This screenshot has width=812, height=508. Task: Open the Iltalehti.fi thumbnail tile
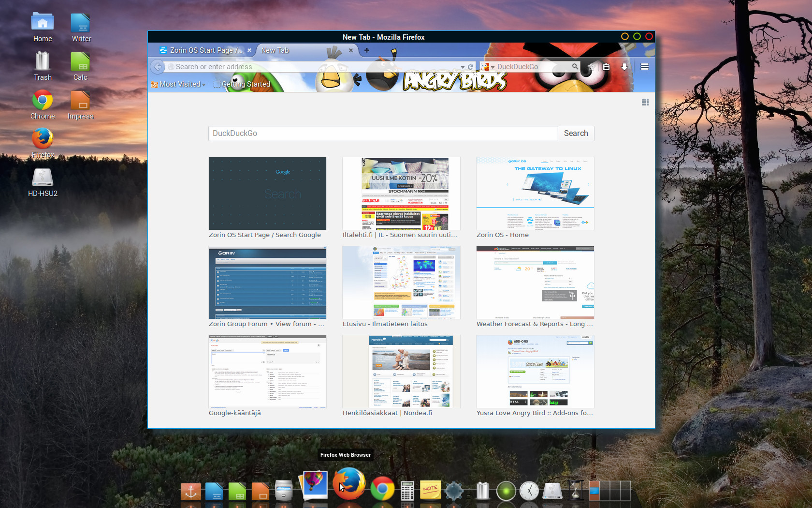(401, 194)
